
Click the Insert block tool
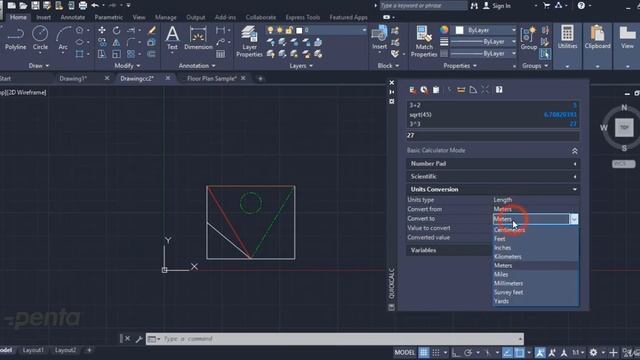pyautogui.click(x=379, y=38)
